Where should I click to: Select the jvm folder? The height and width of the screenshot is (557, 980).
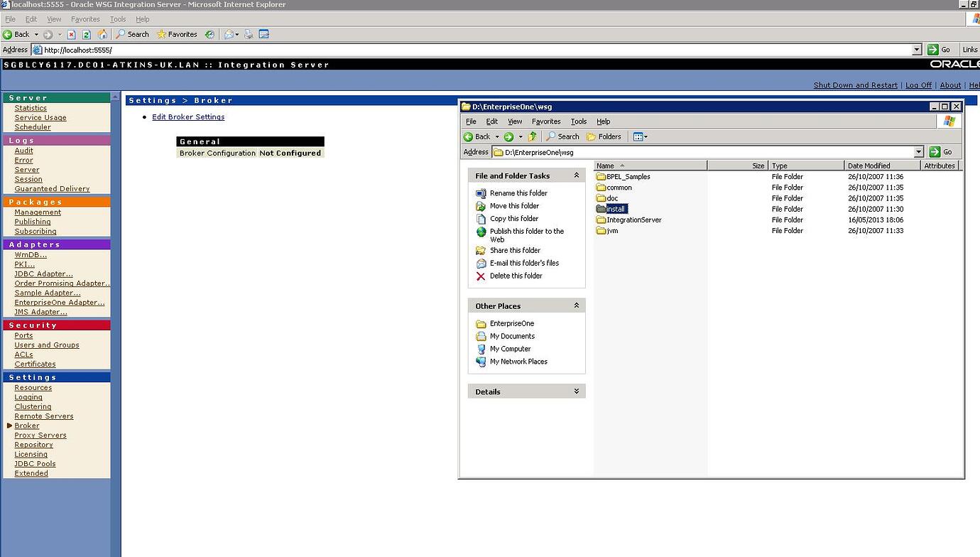click(x=607, y=231)
